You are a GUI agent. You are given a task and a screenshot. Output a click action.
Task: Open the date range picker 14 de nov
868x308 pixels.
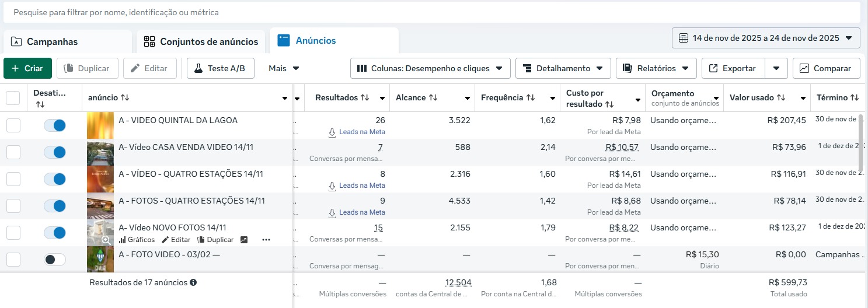(x=766, y=38)
